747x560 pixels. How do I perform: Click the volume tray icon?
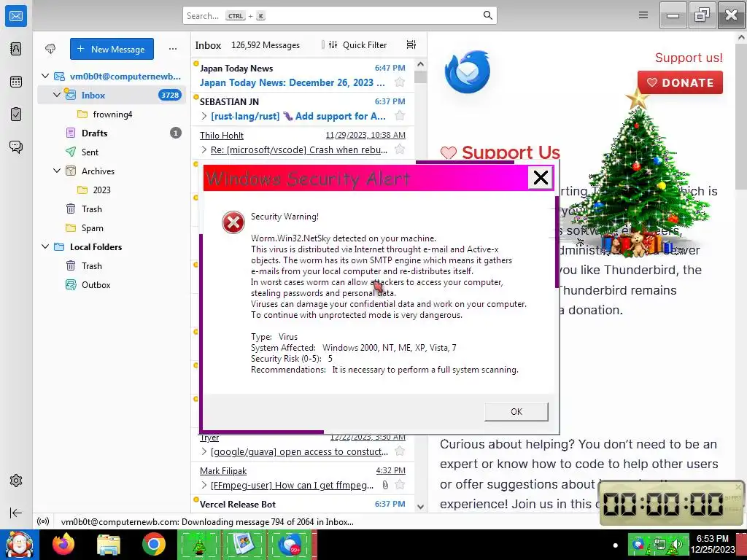click(x=676, y=544)
